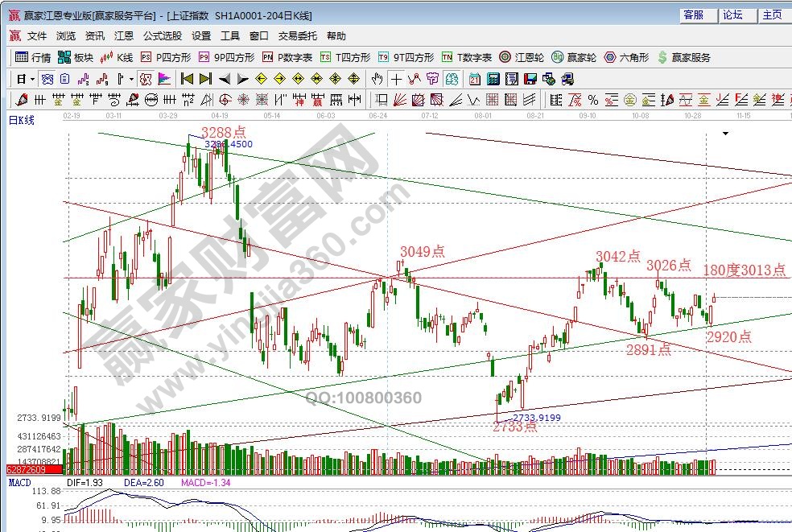Select the hand pan tool
The image size is (792, 532).
pos(377,79)
